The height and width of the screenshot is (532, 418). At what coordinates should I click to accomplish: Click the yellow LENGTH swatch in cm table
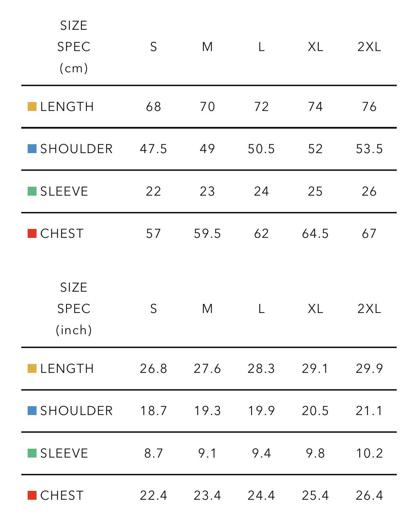(x=32, y=107)
